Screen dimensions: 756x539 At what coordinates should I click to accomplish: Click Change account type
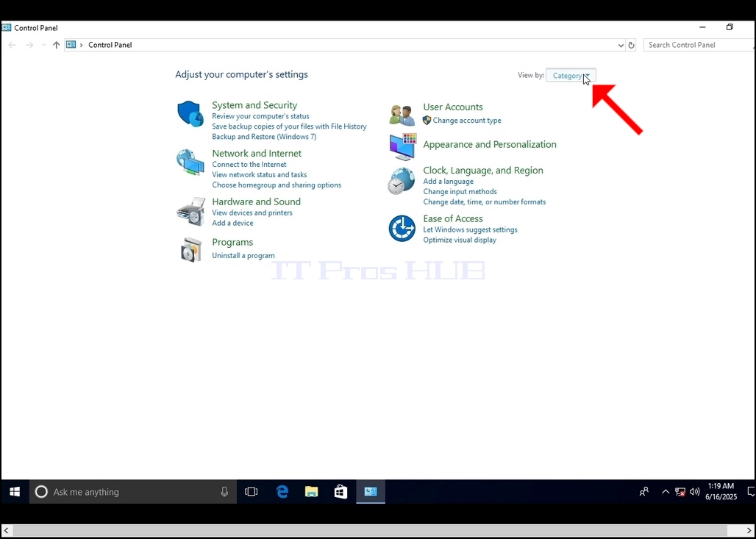tap(467, 121)
